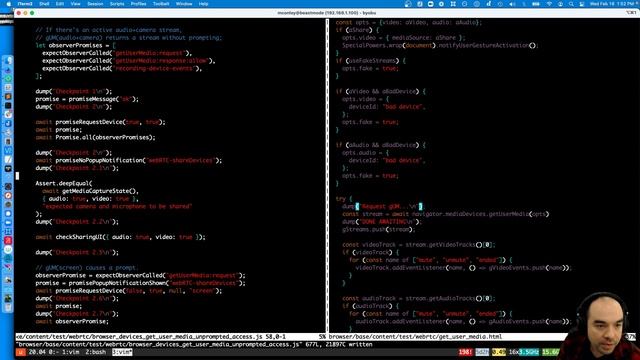Screen dimensions: 640x360
Task: Click 'navigator.mediaDevices.getUserMedia(opts)' line
Action: pyautogui.click(x=446, y=214)
